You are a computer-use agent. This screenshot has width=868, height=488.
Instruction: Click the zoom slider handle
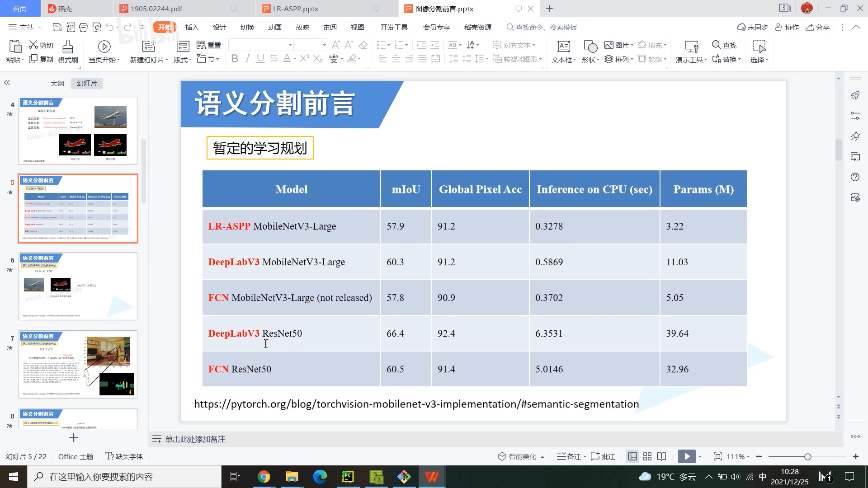click(x=807, y=457)
